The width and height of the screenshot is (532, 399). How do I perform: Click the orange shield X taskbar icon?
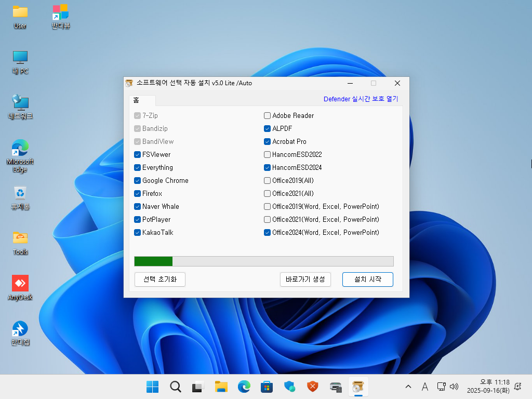[x=312, y=387]
